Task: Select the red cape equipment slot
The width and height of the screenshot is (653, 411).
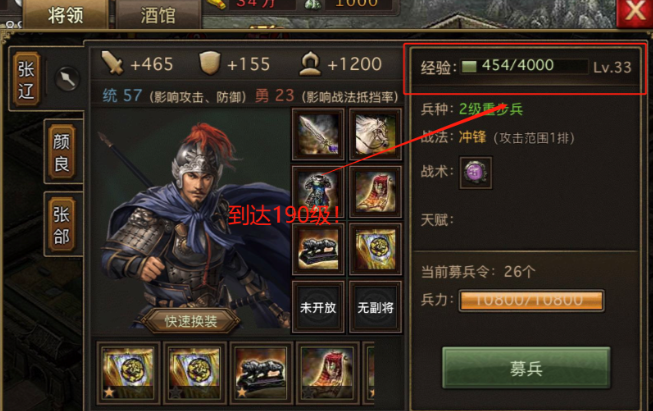Action: pos(375,192)
